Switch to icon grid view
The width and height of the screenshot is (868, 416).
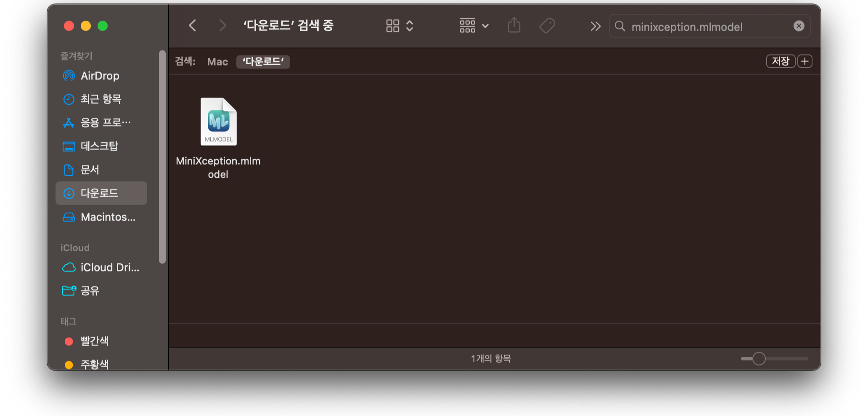click(x=392, y=26)
